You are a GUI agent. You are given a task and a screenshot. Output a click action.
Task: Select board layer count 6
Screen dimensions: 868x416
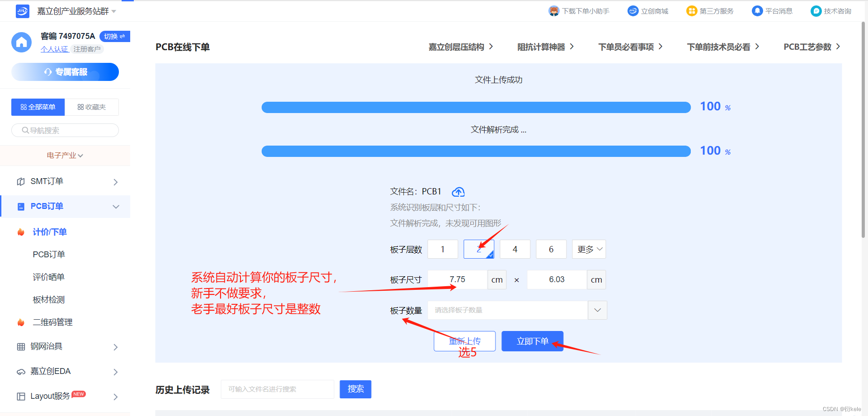click(551, 249)
